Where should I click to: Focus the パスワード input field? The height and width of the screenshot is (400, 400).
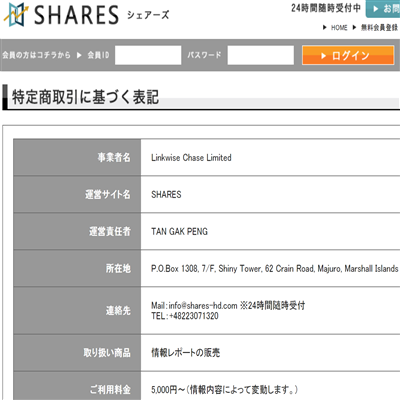click(x=261, y=55)
